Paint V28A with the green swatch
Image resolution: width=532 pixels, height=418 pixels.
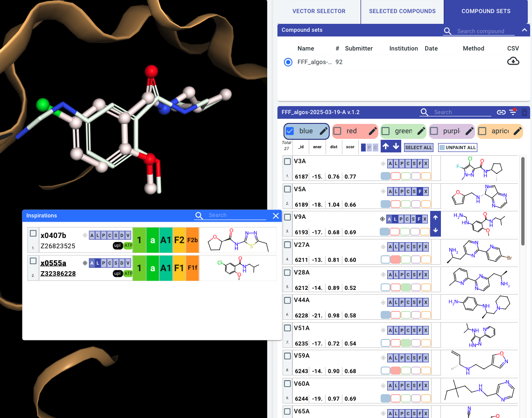point(406,287)
